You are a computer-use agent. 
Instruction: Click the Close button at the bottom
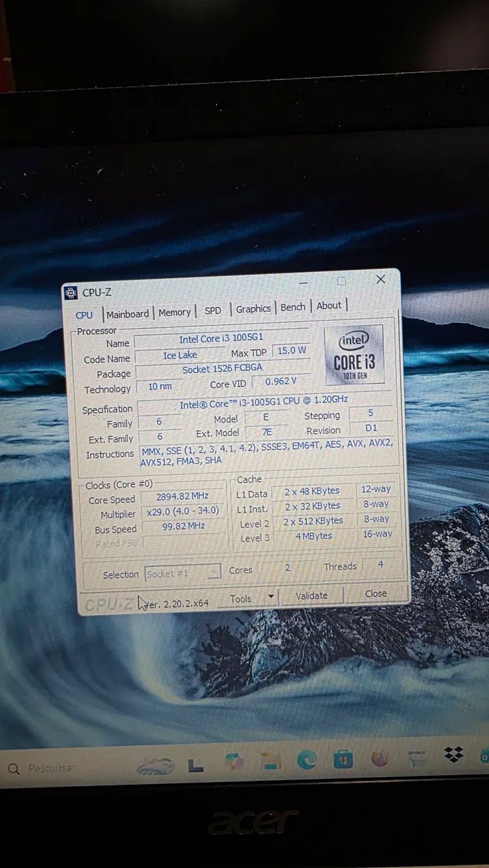click(376, 593)
